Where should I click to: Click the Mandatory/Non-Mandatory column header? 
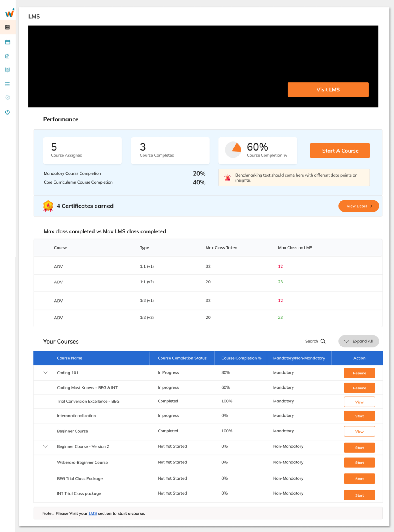pos(299,358)
